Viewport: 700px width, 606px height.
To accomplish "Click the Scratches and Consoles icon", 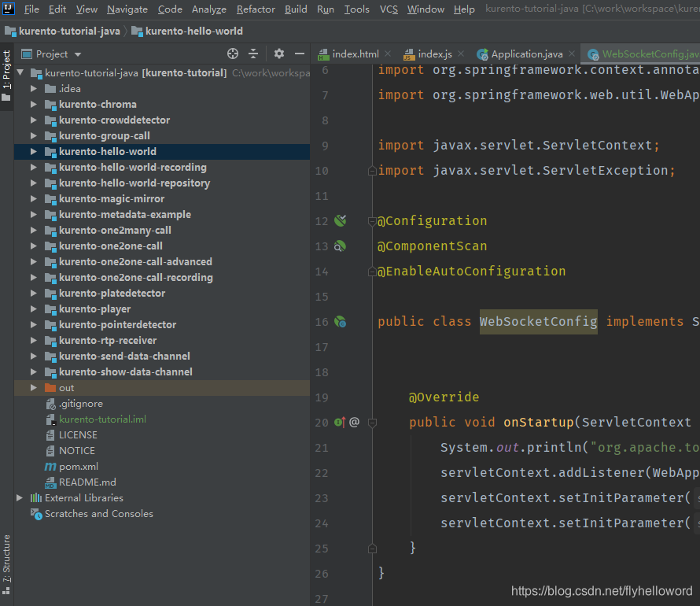I will pyautogui.click(x=36, y=514).
